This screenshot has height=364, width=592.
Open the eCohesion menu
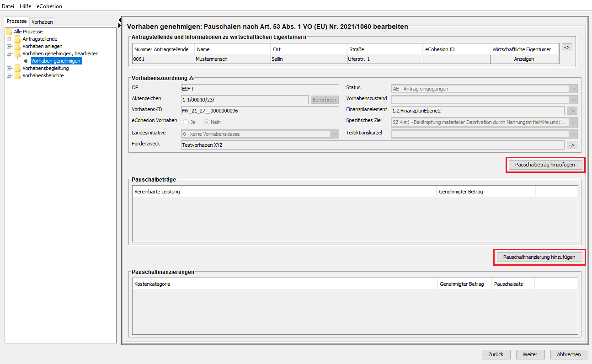(49, 6)
